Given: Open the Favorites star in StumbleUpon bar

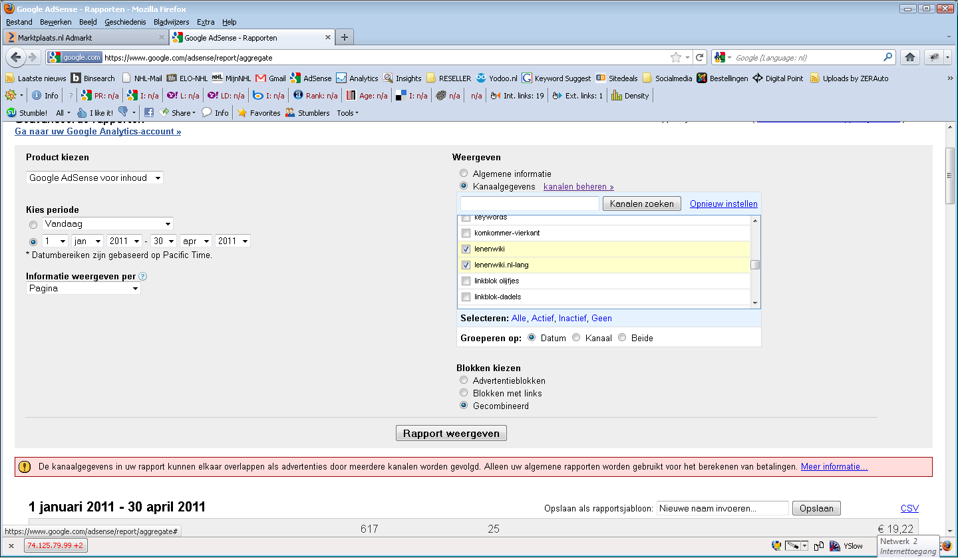Looking at the screenshot, I should coord(259,112).
